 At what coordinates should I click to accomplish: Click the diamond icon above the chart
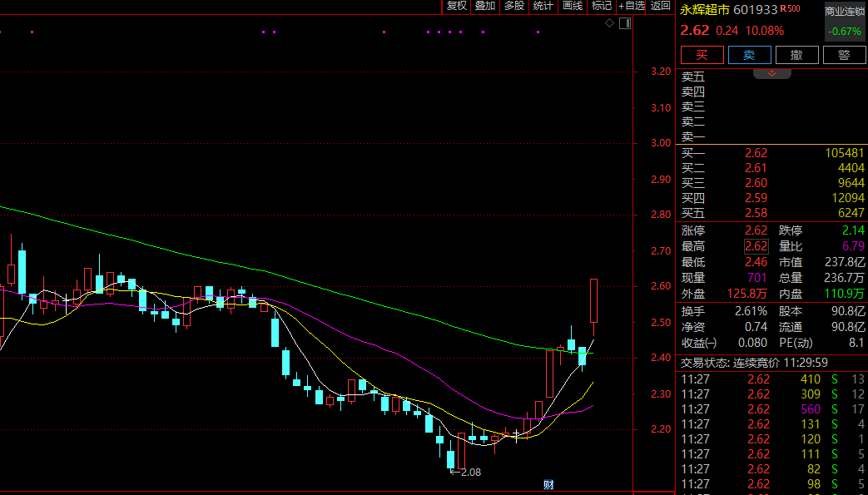pos(609,23)
